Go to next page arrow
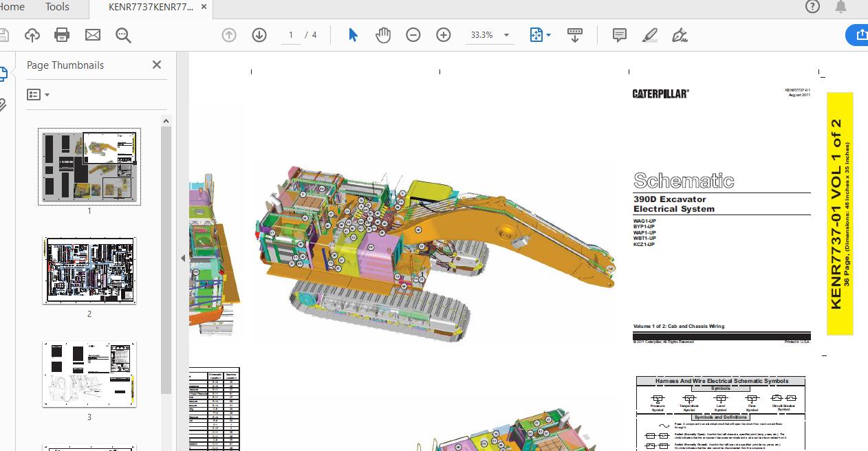 click(x=259, y=35)
